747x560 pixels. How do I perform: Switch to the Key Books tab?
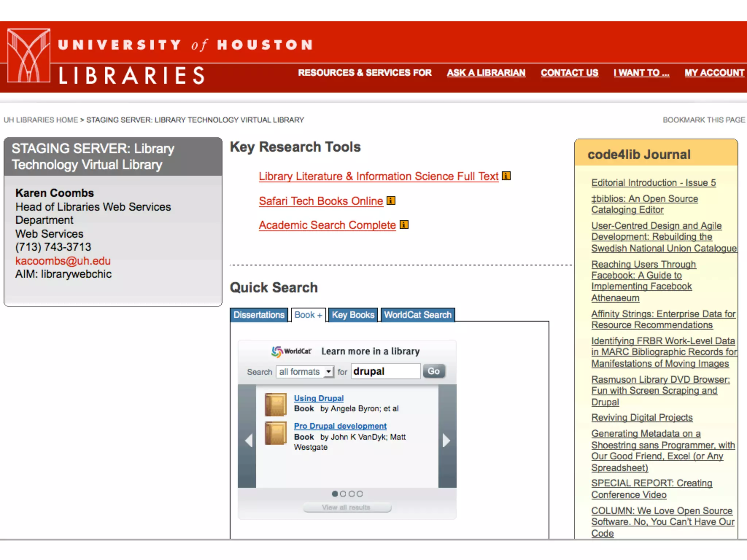tap(353, 315)
